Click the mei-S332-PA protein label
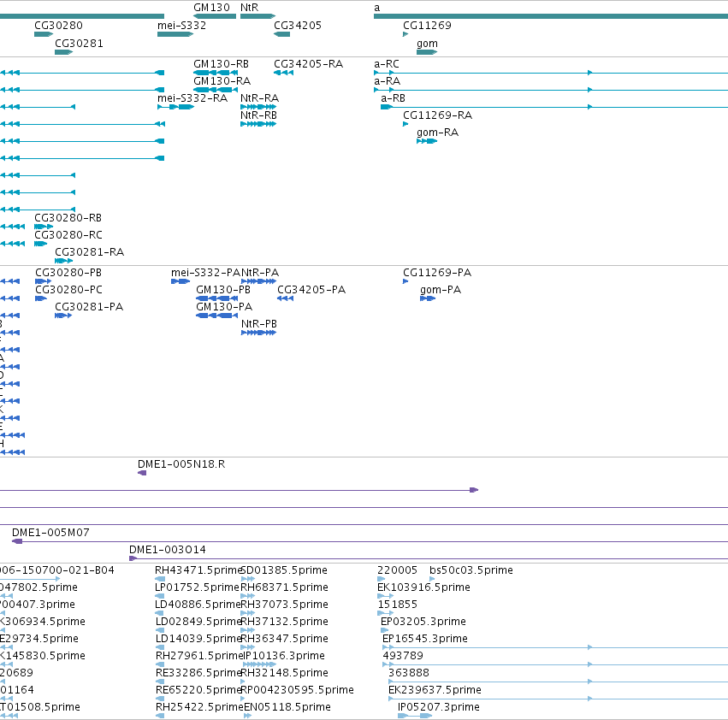Image resolution: width=728 pixels, height=720 pixels. (205, 273)
